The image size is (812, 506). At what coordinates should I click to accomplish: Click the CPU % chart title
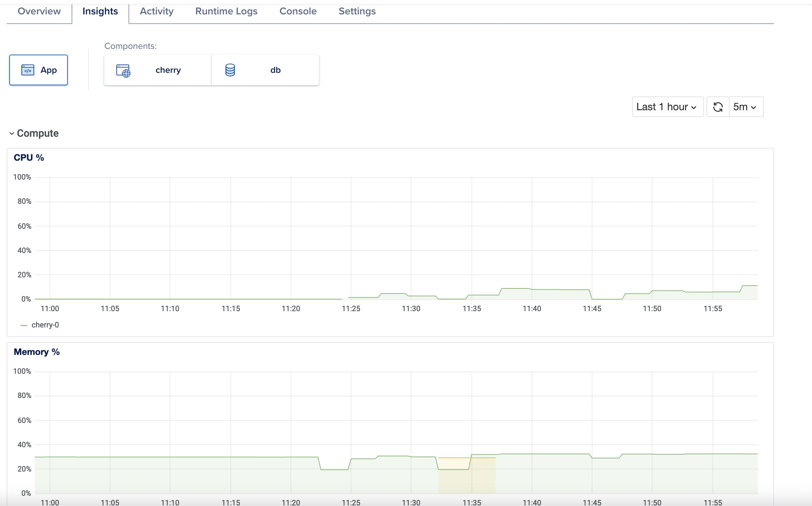(29, 157)
